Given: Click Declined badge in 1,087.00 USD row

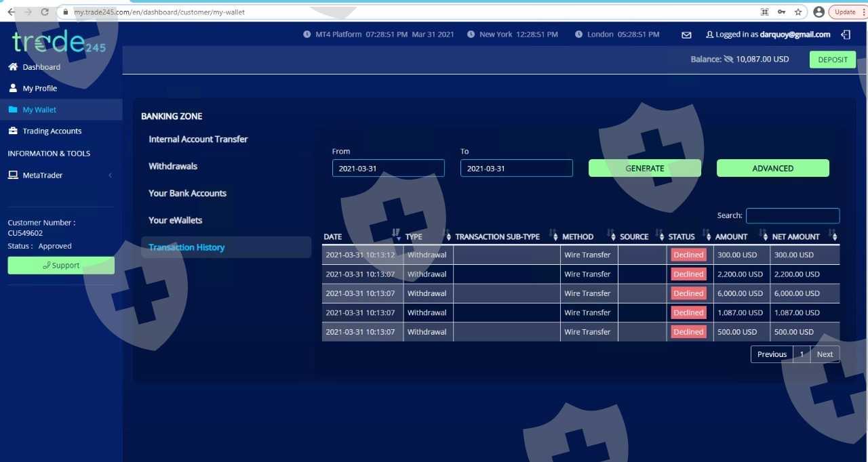Looking at the screenshot, I should (688, 312).
